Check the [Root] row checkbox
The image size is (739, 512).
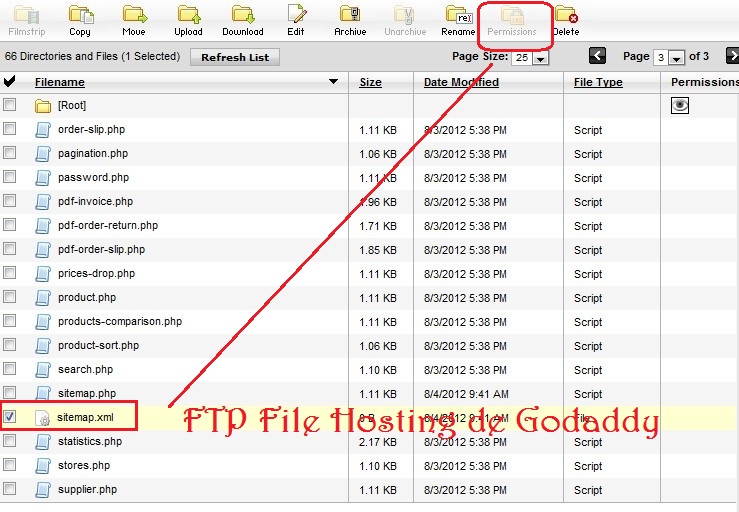[9, 104]
